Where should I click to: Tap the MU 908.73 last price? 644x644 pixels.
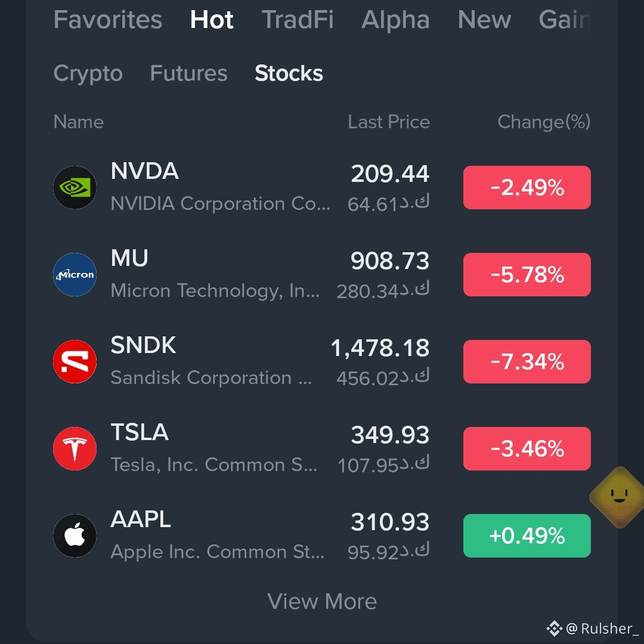(x=390, y=261)
